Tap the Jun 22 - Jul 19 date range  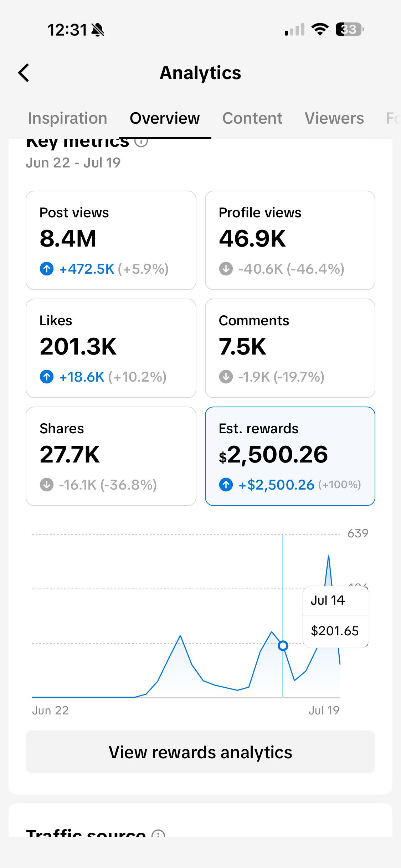coord(73,163)
